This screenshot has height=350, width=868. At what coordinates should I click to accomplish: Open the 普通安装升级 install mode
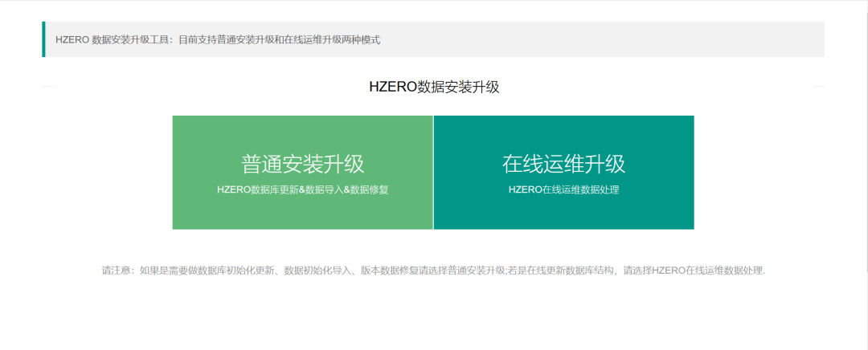point(302,164)
